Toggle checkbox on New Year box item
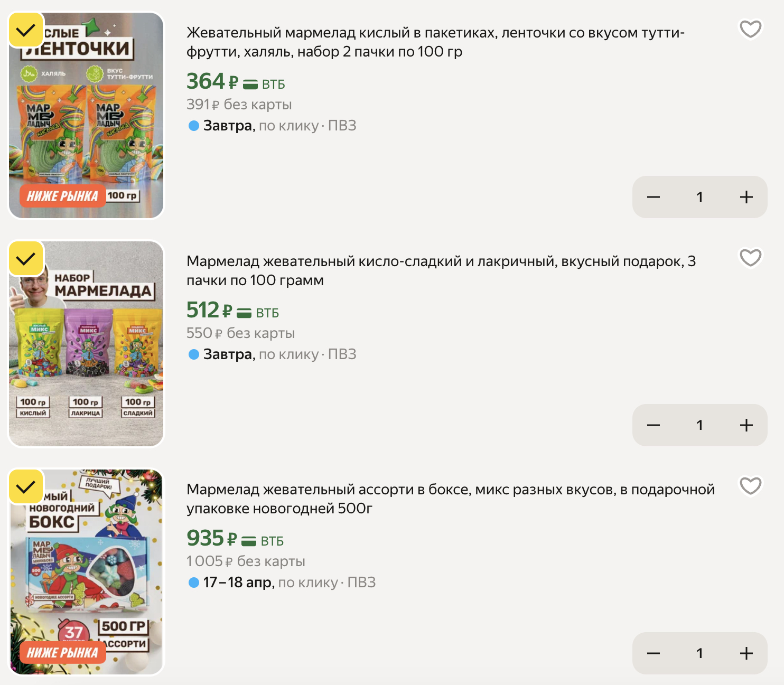Image resolution: width=784 pixels, height=685 pixels. (26, 486)
